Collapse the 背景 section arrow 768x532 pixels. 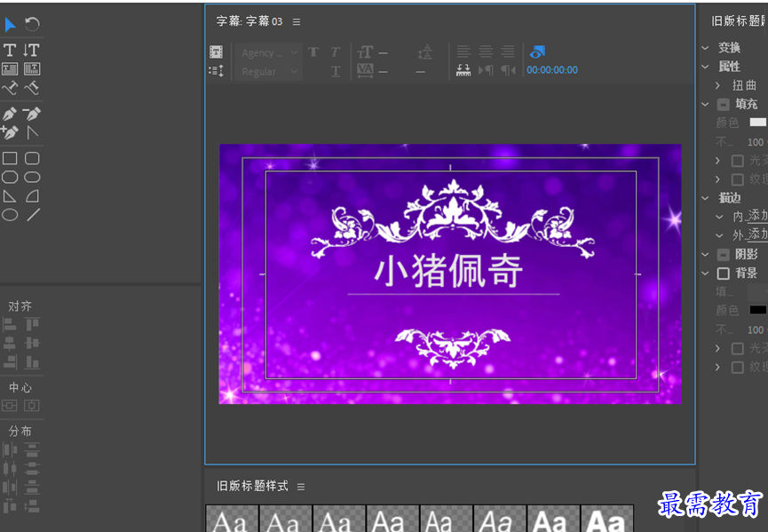[x=705, y=274]
